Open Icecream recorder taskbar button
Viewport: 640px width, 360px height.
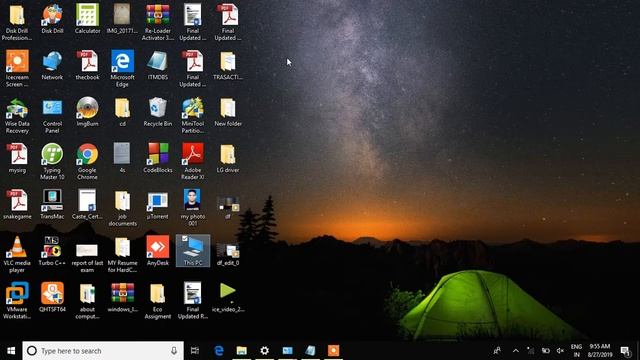click(333, 351)
